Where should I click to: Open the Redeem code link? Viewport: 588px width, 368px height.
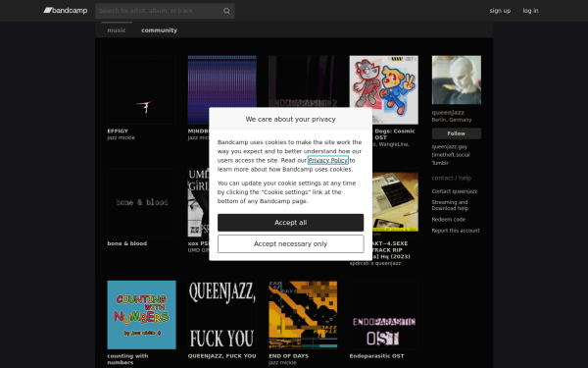point(448,219)
